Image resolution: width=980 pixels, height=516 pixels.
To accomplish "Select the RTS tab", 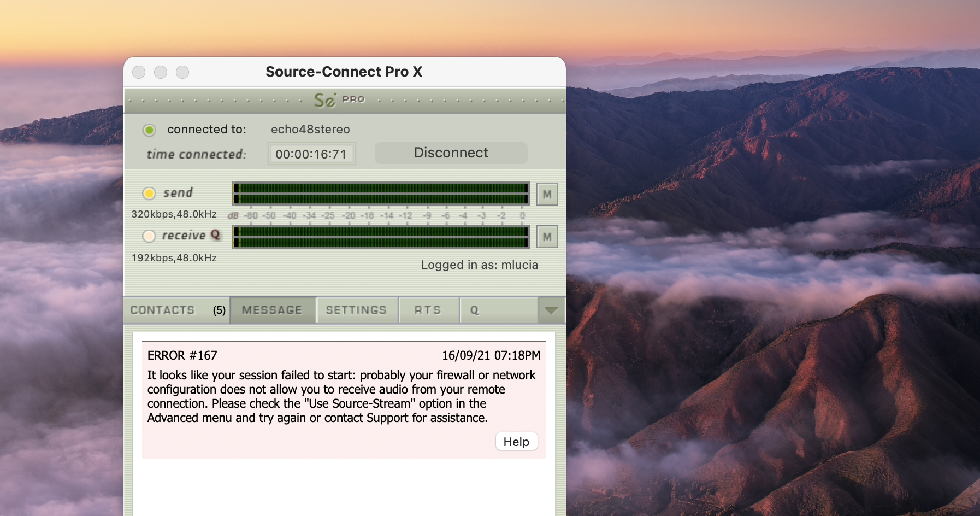I will pos(428,310).
